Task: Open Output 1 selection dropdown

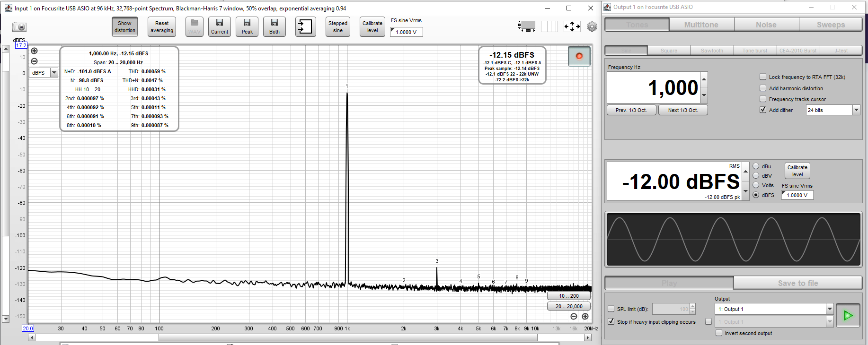Action: (x=830, y=309)
